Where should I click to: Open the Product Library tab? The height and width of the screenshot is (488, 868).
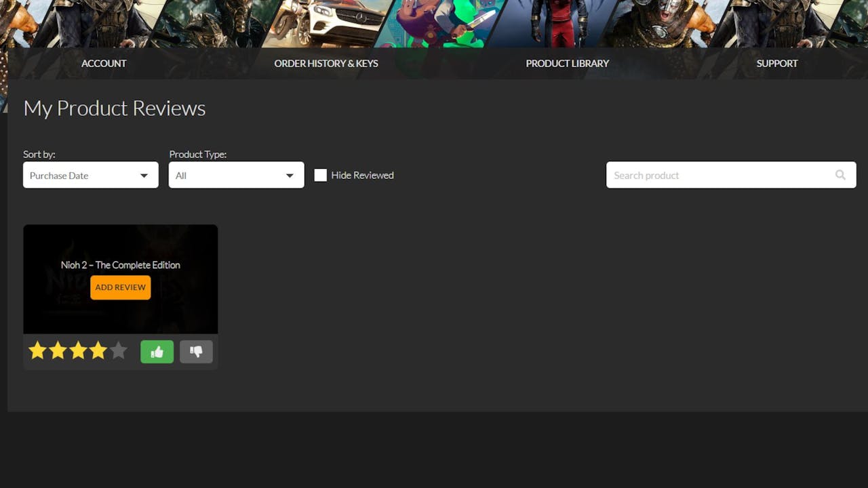pos(568,63)
